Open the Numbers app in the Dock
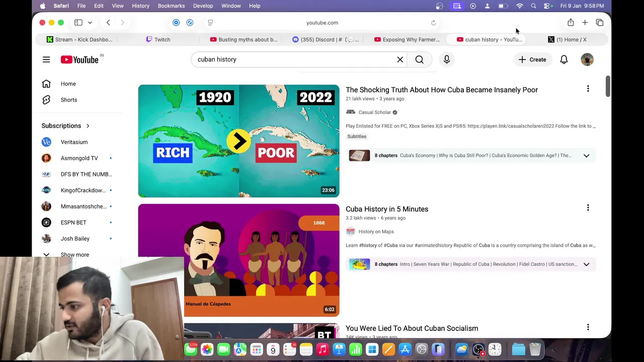644x362 pixels. click(356, 349)
